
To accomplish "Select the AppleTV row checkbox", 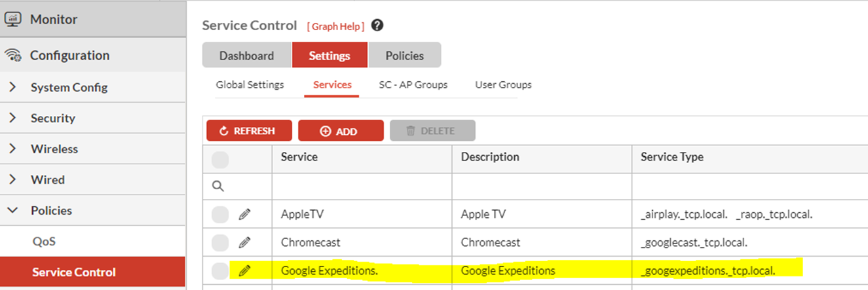I will click(x=220, y=214).
